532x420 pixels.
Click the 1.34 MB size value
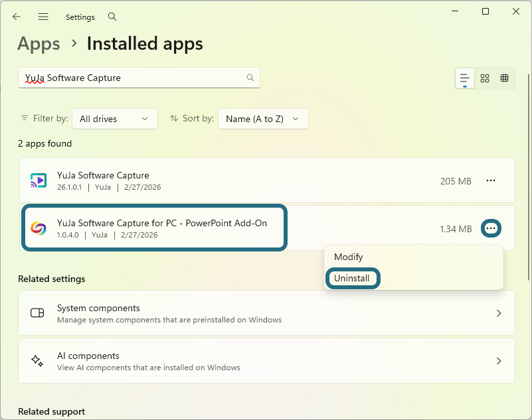pos(456,229)
